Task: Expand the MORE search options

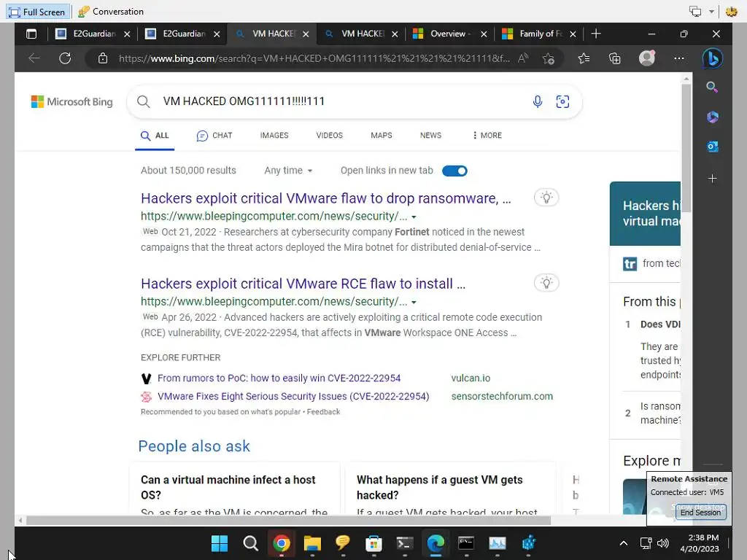Action: [x=487, y=136]
